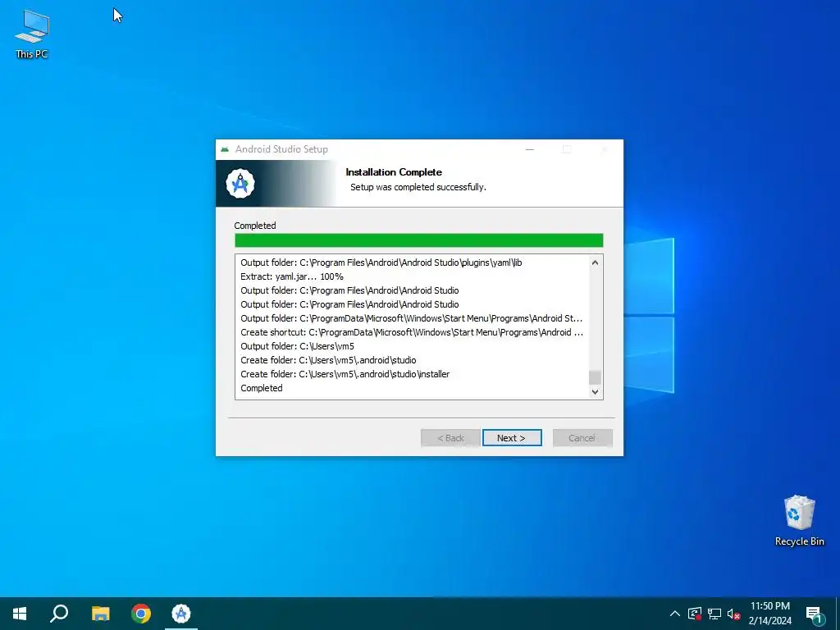This screenshot has width=840, height=630.
Task: Select the last log line 'Completed'
Action: 262,388
